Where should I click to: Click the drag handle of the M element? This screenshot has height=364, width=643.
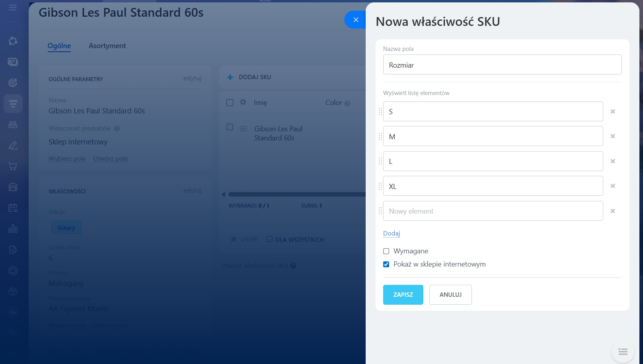(380, 136)
